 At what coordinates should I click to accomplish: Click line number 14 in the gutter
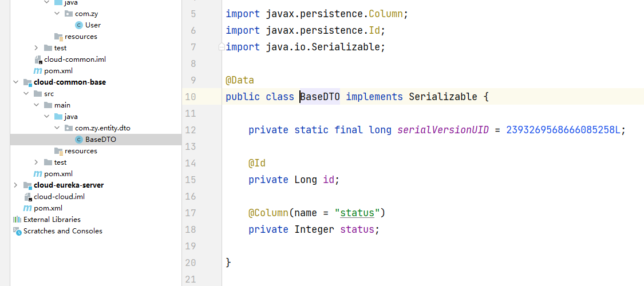tap(191, 164)
